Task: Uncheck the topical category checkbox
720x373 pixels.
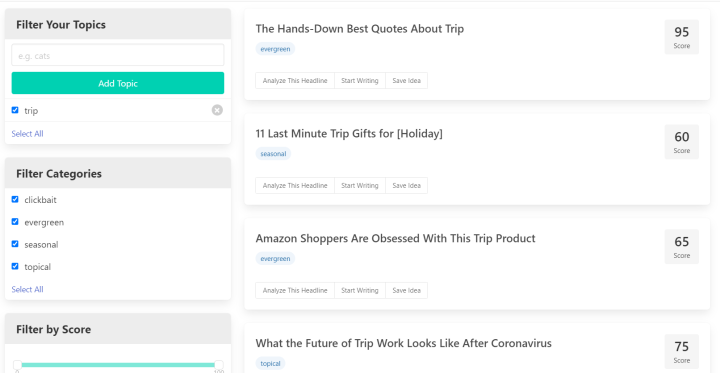Action: pyautogui.click(x=15, y=266)
